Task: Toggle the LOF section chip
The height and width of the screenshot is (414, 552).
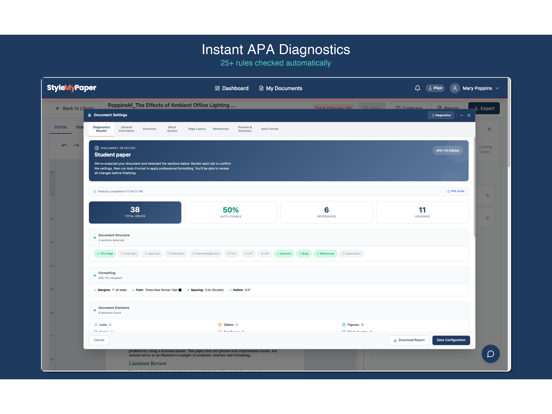Action: pos(265,253)
